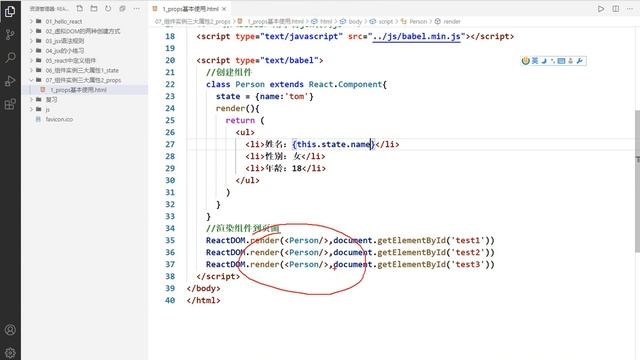Click 'test1' string on line 35
The image size is (640, 360).
(467, 240)
